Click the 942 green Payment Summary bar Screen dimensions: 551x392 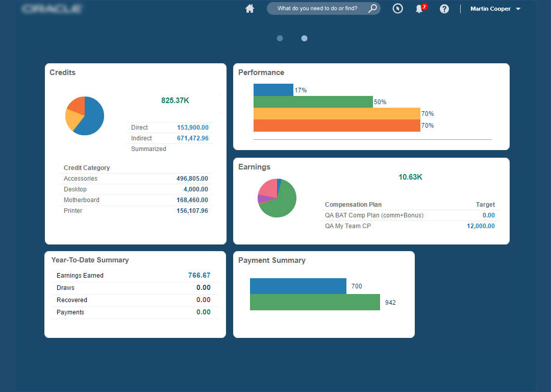click(315, 302)
